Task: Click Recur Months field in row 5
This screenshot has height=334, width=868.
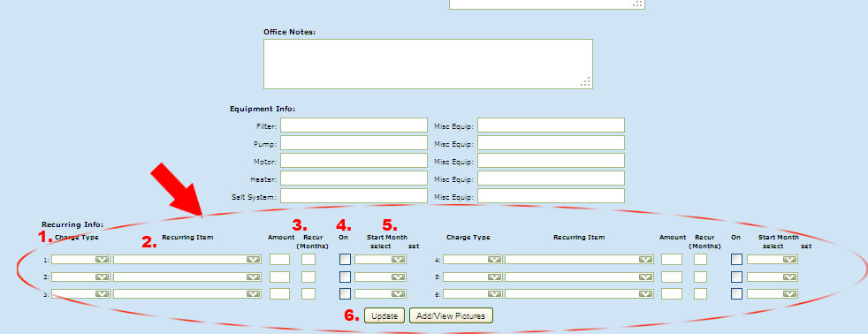Action: [x=701, y=277]
